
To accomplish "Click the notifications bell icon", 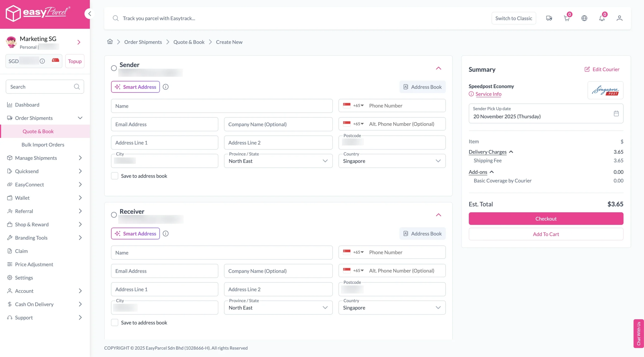I will [x=602, y=18].
